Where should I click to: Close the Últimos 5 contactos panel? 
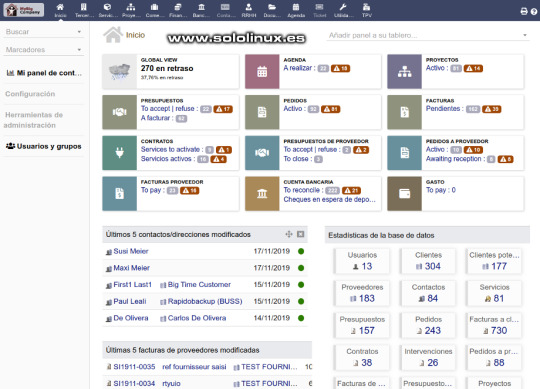(301, 234)
